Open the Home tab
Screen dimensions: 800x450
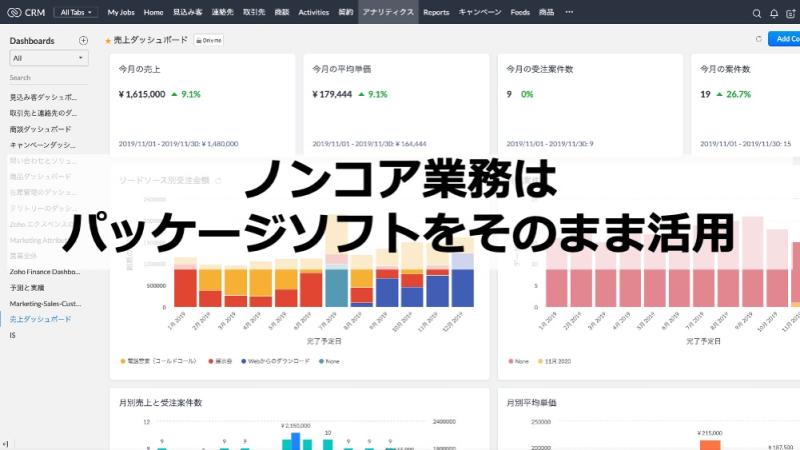pyautogui.click(x=153, y=12)
